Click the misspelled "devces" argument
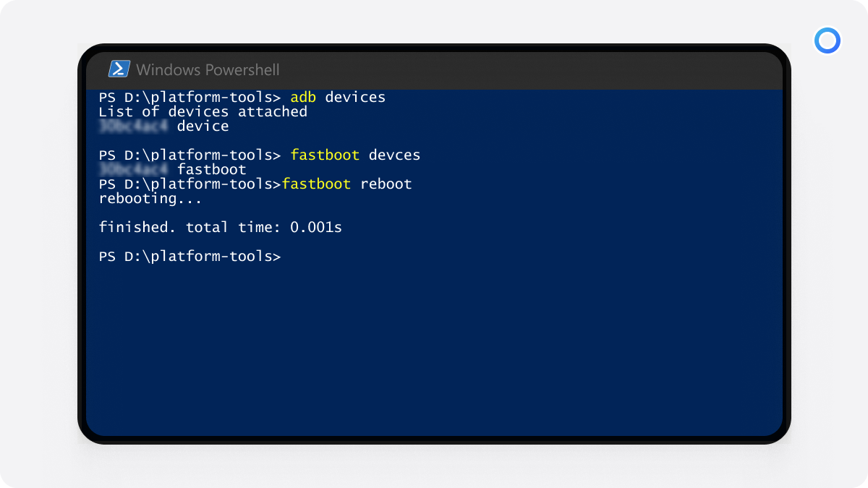Screen dimensions: 868x488 click(394, 155)
